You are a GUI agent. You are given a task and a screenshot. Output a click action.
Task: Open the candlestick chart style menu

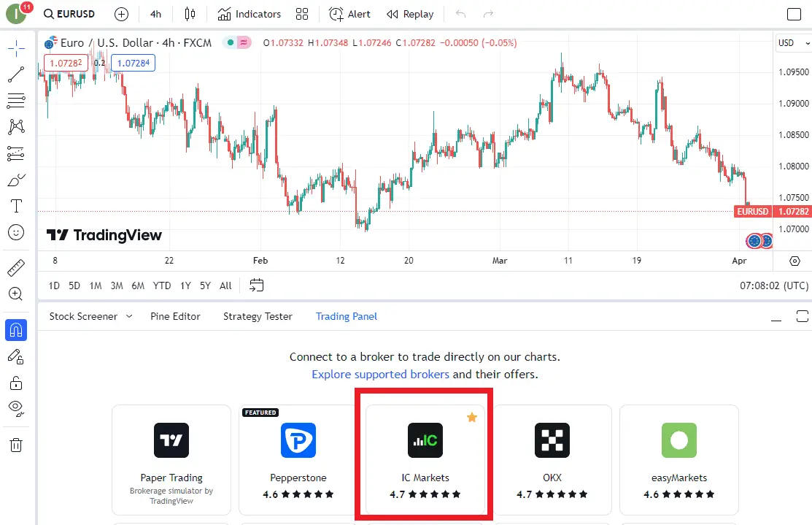tap(190, 14)
